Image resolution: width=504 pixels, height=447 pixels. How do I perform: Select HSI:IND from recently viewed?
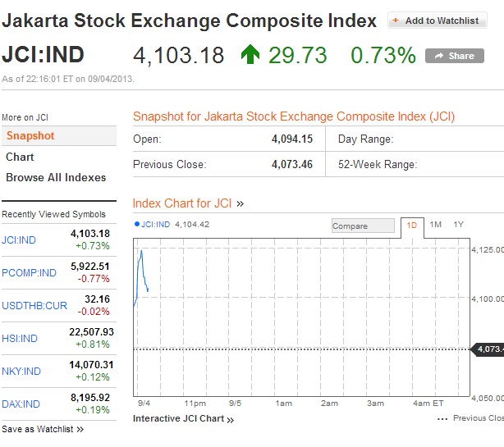click(x=20, y=338)
